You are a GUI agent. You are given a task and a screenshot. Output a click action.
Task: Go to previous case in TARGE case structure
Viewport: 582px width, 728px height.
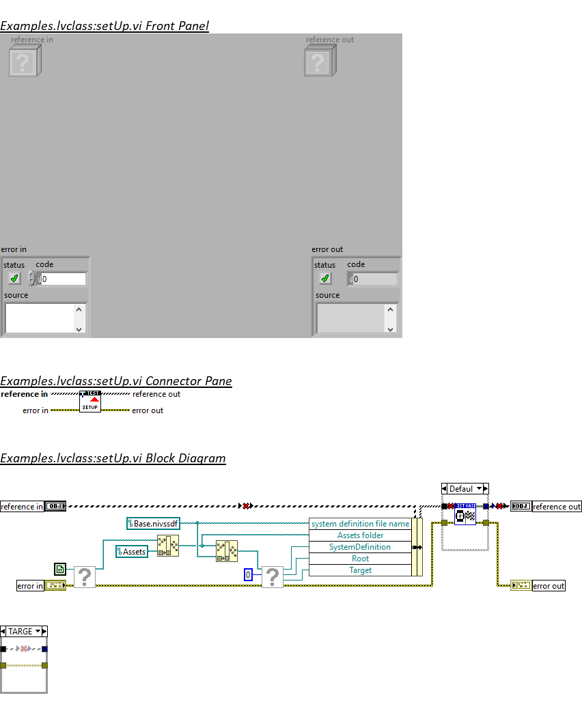tap(3, 632)
